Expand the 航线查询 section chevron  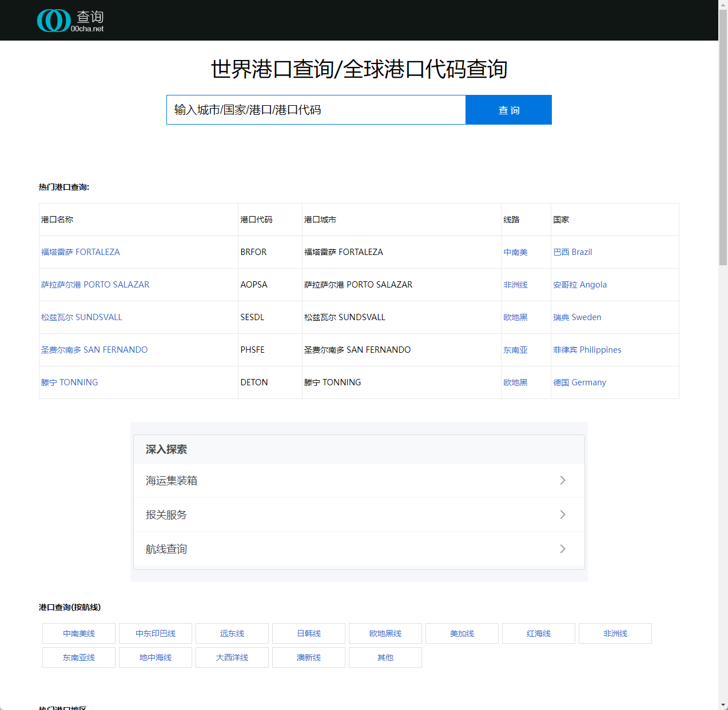pyautogui.click(x=562, y=549)
